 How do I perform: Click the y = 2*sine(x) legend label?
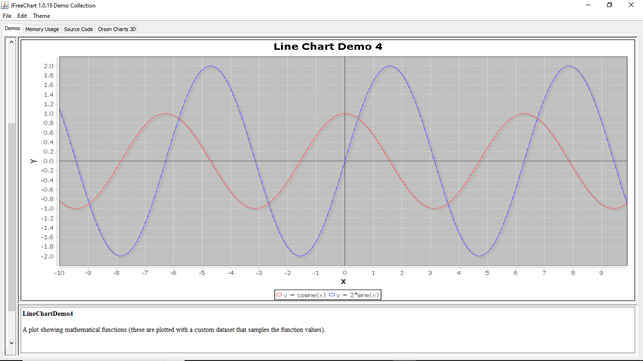358,295
